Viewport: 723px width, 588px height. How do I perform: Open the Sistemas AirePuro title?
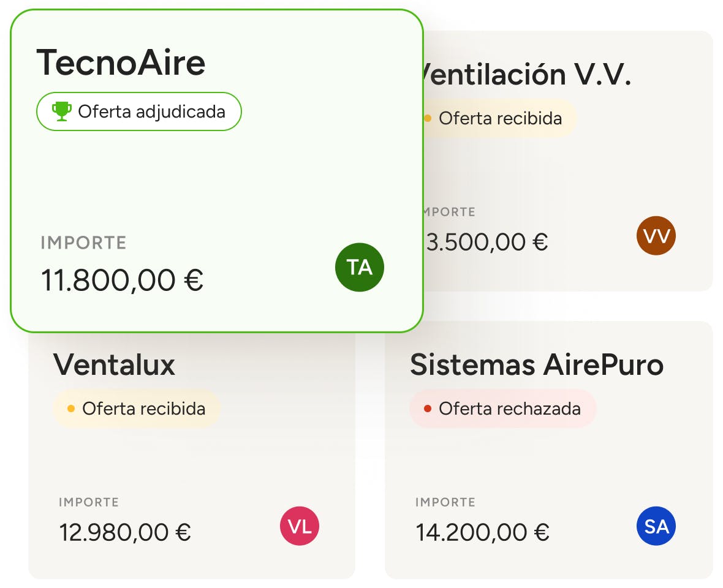pyautogui.click(x=536, y=364)
